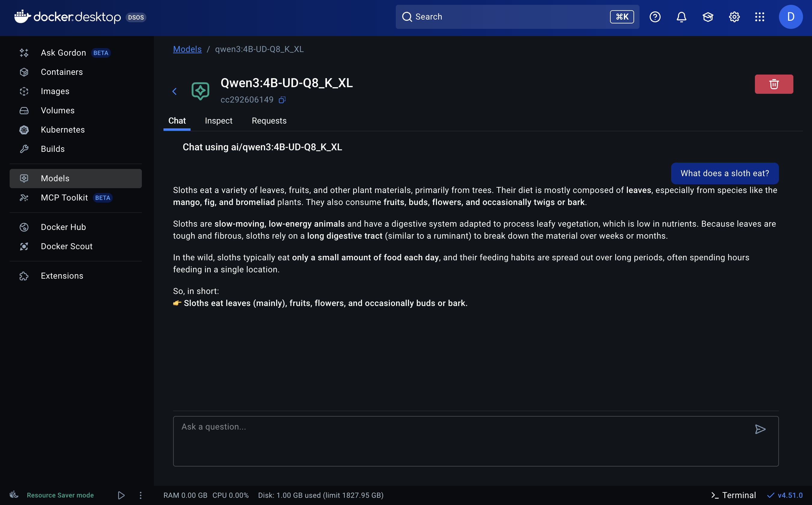Viewport: 812px width, 505px height.
Task: Click the Models breadcrumb link
Action: 187,49
